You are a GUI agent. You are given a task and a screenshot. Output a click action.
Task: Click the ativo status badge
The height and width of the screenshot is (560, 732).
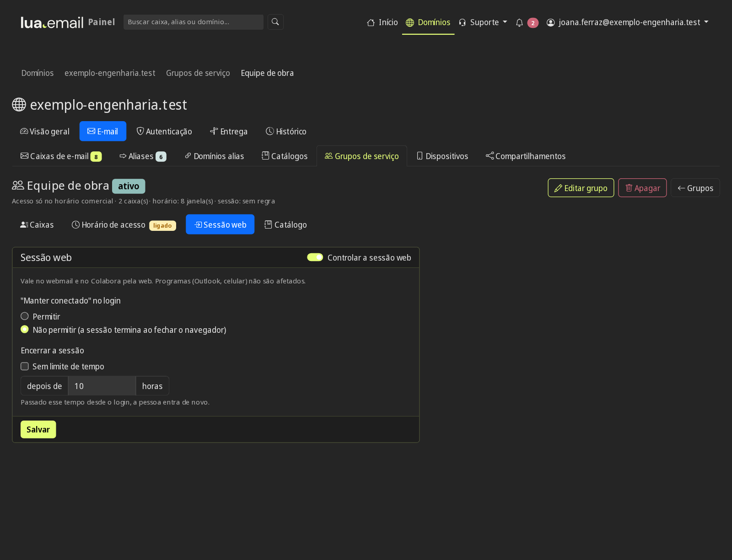[129, 186]
